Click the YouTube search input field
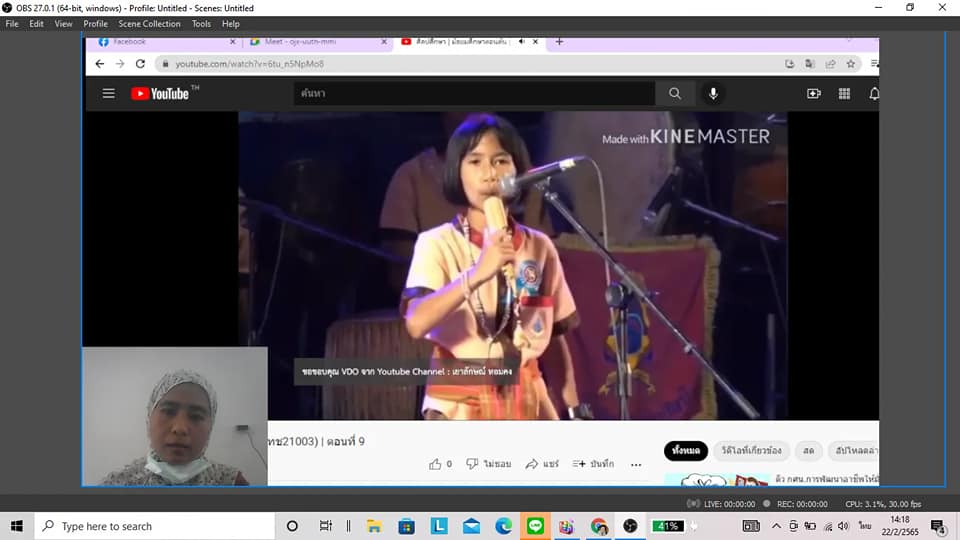This screenshot has height=540, width=960. pos(474,93)
